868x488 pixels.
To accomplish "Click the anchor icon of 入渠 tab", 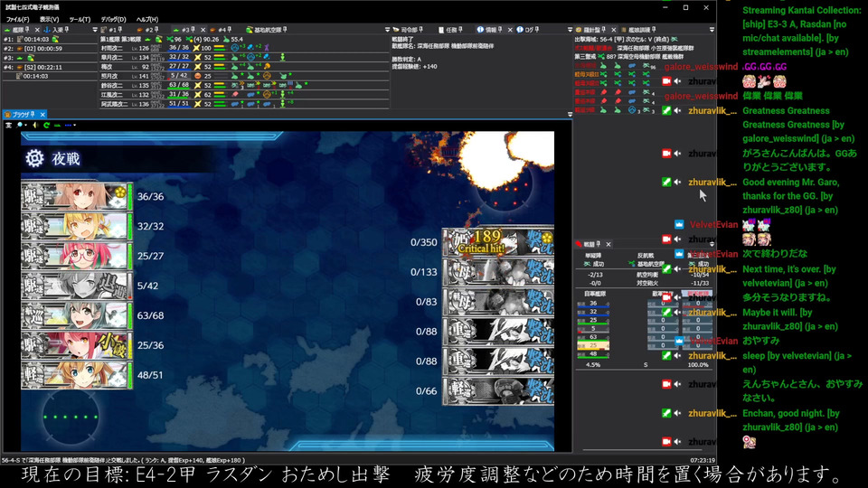I will pyautogui.click(x=46, y=30).
